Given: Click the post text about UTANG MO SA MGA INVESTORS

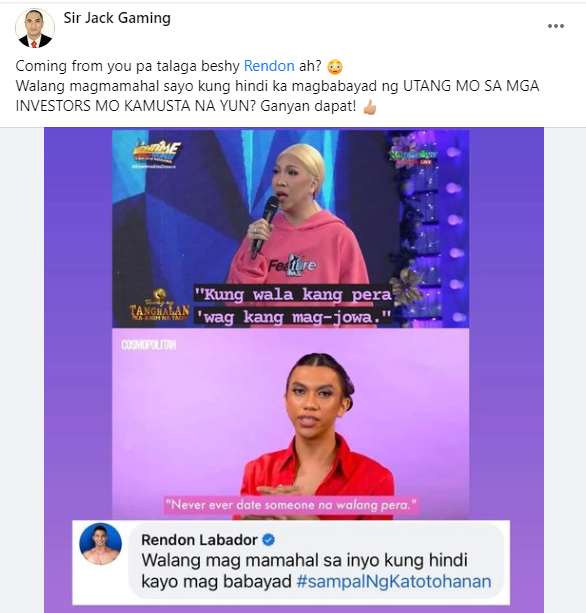Looking at the screenshot, I should 278,96.
